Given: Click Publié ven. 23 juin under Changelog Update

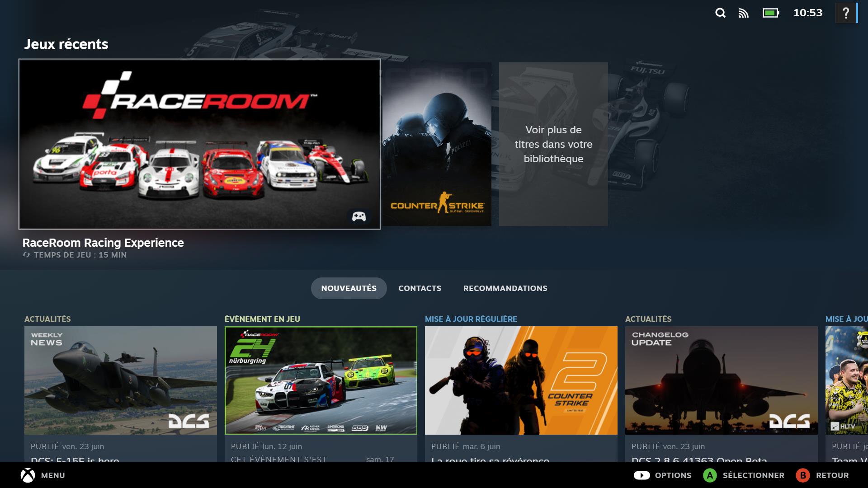Looking at the screenshot, I should point(668,446).
